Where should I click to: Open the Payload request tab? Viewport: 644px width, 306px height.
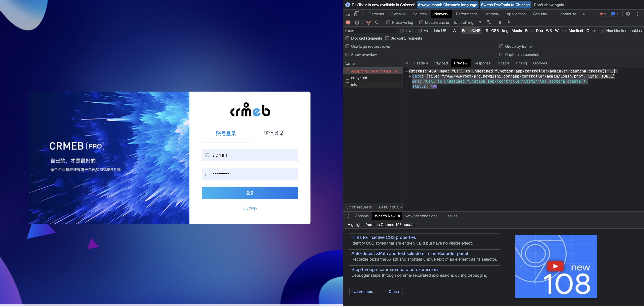tap(441, 63)
